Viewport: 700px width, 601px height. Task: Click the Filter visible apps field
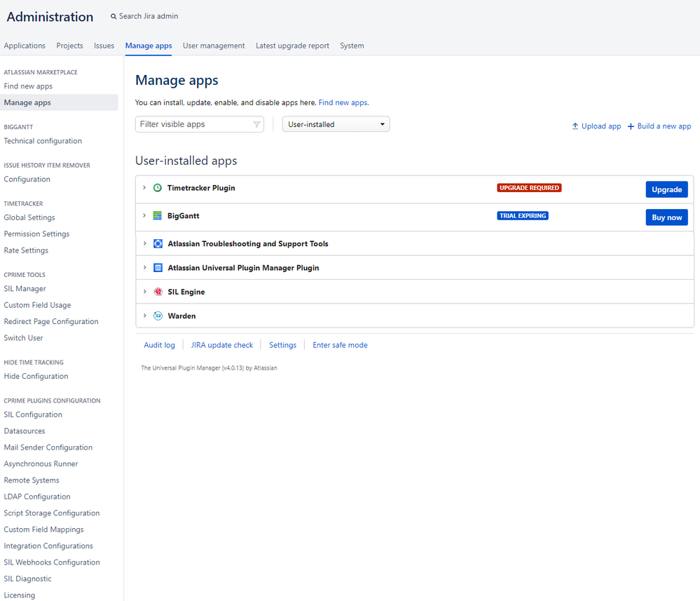point(200,124)
